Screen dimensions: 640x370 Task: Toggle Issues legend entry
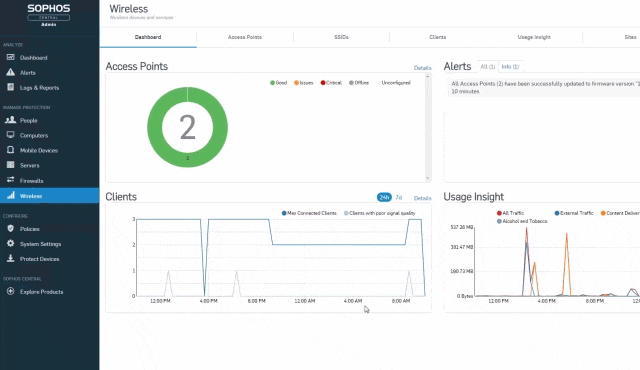coord(303,83)
